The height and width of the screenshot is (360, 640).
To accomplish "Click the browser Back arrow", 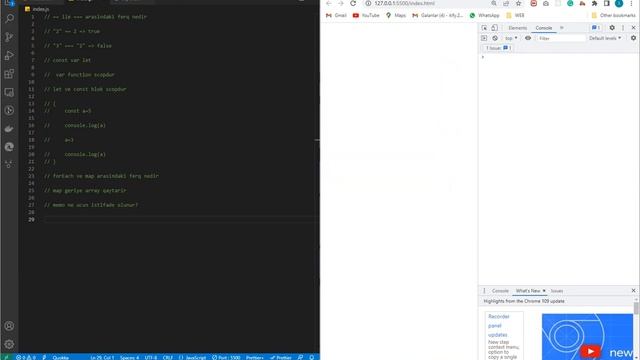I will pyautogui.click(x=329, y=4).
